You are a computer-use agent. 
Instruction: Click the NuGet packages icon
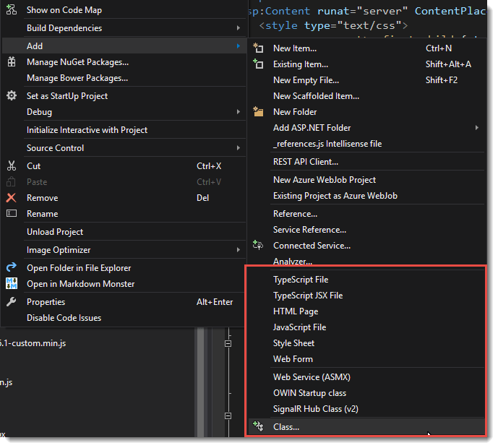12,61
